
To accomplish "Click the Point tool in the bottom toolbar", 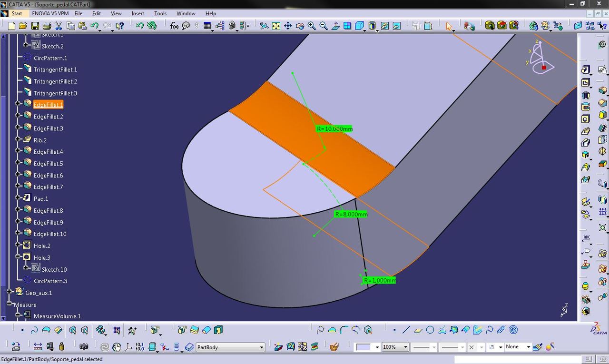I will tap(394, 330).
